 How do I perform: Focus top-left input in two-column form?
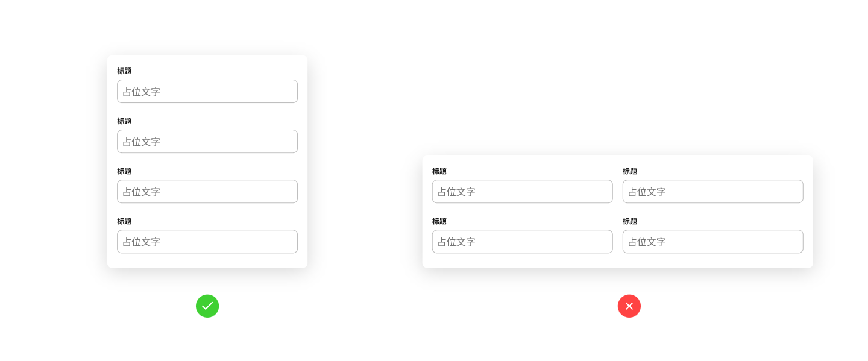522,192
